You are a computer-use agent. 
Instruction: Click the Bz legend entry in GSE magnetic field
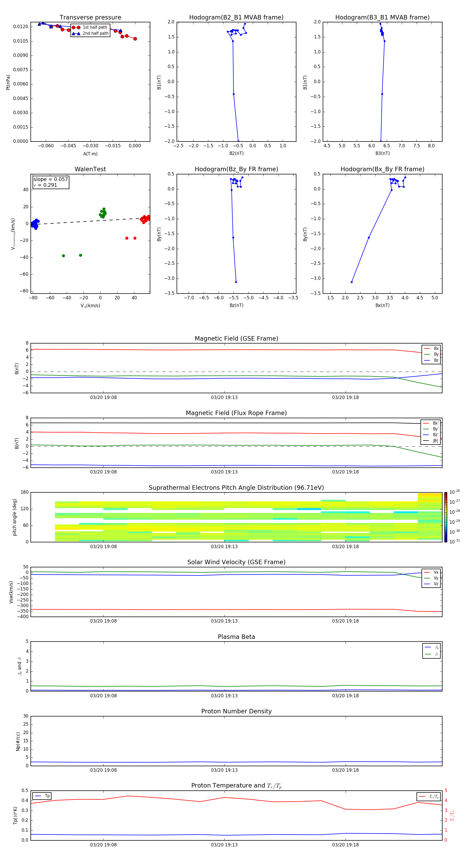tap(431, 360)
